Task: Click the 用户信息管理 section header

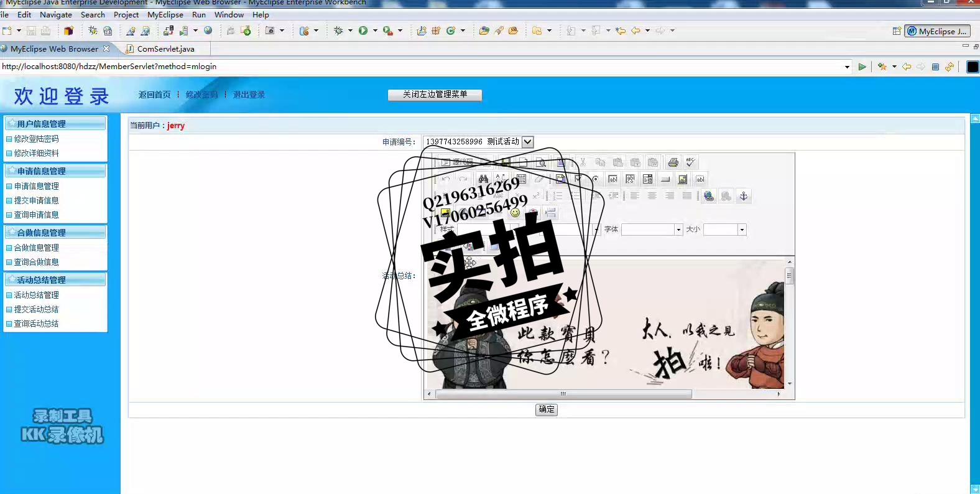Action: pyautogui.click(x=55, y=124)
